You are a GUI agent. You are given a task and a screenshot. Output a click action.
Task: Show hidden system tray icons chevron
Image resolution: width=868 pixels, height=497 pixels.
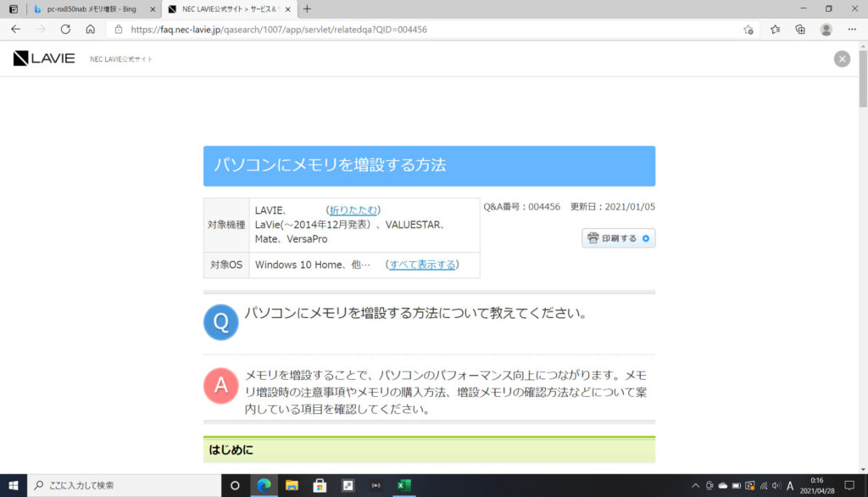coord(695,486)
